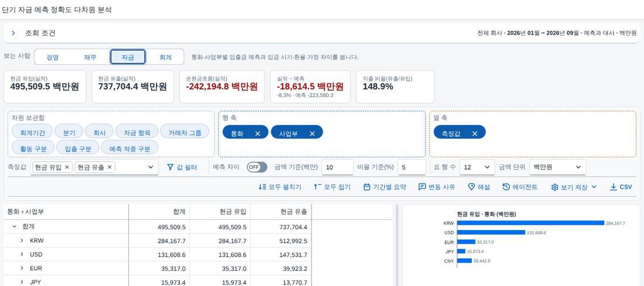The height and width of the screenshot is (286, 644).
Task: Click the EUR bar in chart
Action: (466, 242)
